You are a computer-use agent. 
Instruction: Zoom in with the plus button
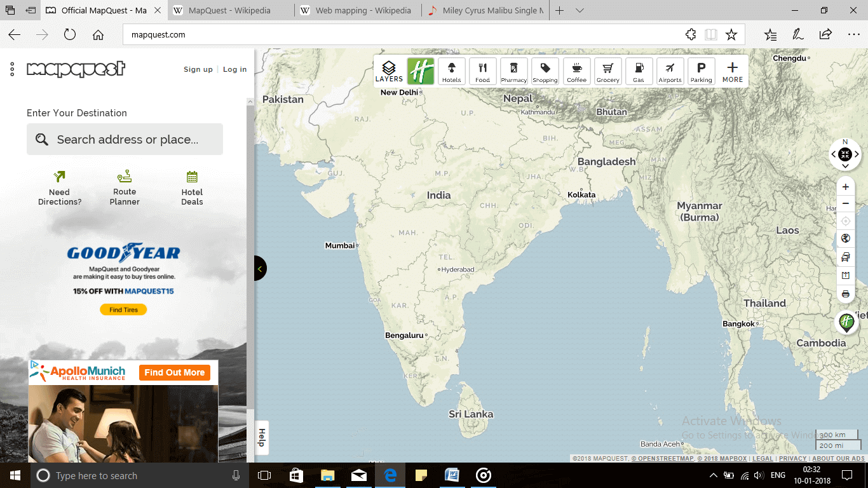(845, 187)
